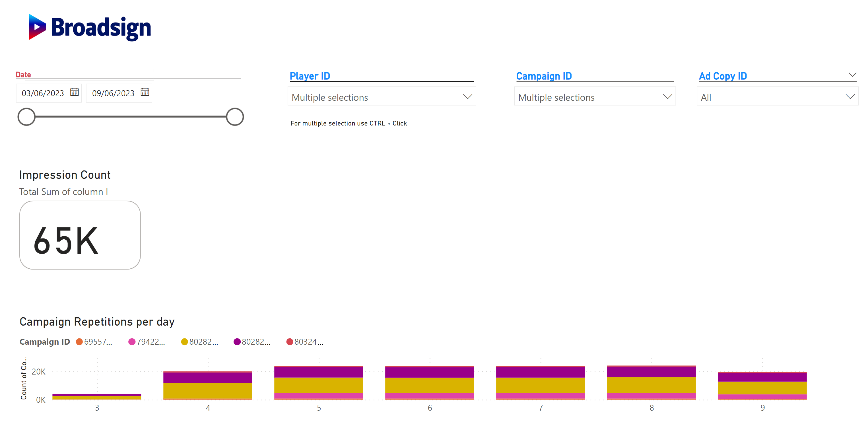Open start date calendar picker icon
The height and width of the screenshot is (436, 868).
75,92
